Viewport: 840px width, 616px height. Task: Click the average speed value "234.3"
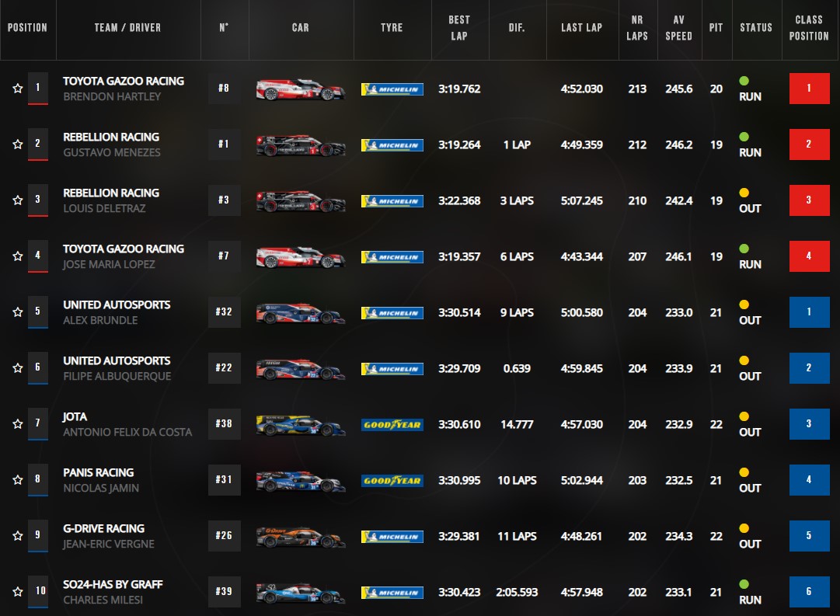(678, 536)
